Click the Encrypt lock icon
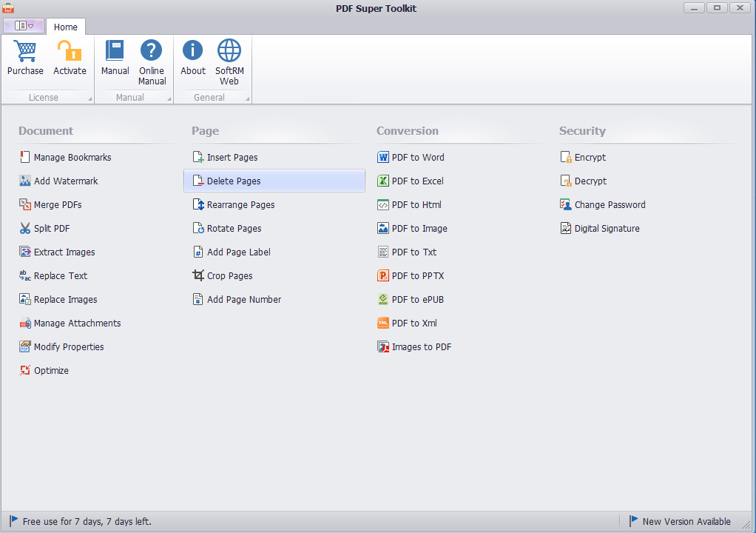Screen dimensions: 756x533 tap(566, 157)
